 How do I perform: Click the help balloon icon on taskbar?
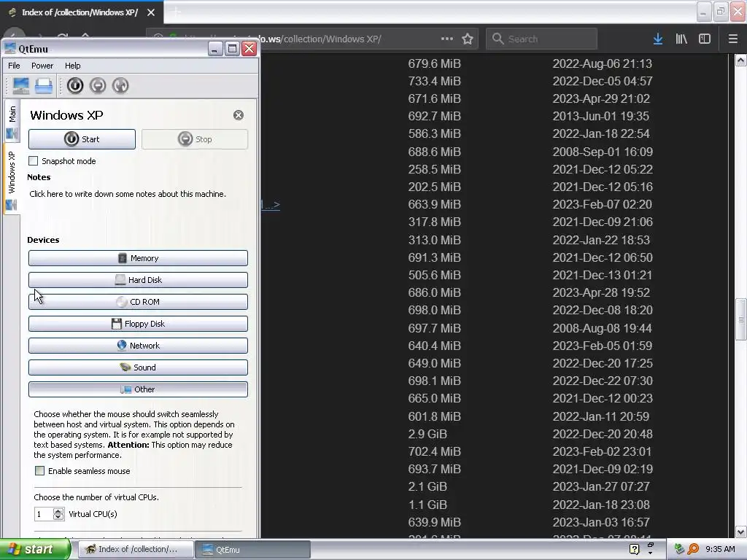(634, 550)
